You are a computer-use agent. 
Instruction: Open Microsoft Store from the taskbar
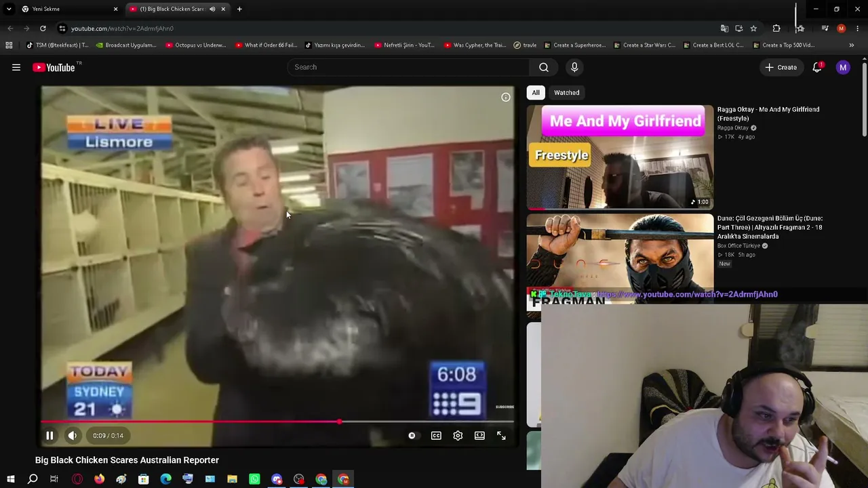pyautogui.click(x=143, y=479)
